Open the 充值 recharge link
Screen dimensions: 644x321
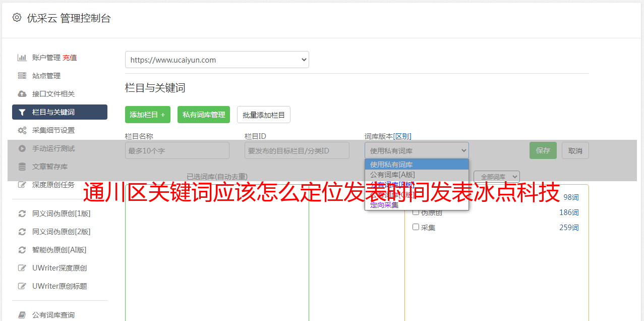[70, 58]
